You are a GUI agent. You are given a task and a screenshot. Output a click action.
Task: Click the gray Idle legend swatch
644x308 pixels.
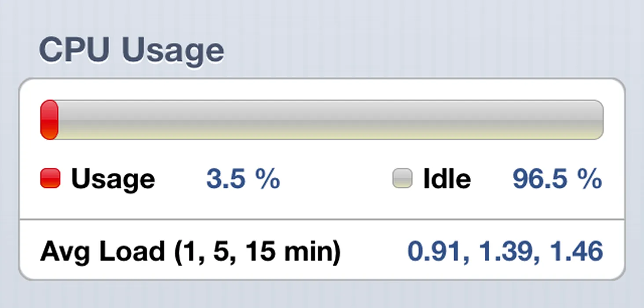(x=402, y=179)
